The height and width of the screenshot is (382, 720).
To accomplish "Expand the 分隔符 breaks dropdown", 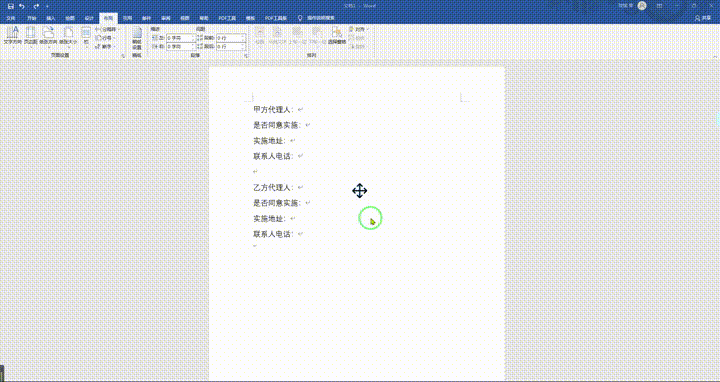I will (107, 29).
